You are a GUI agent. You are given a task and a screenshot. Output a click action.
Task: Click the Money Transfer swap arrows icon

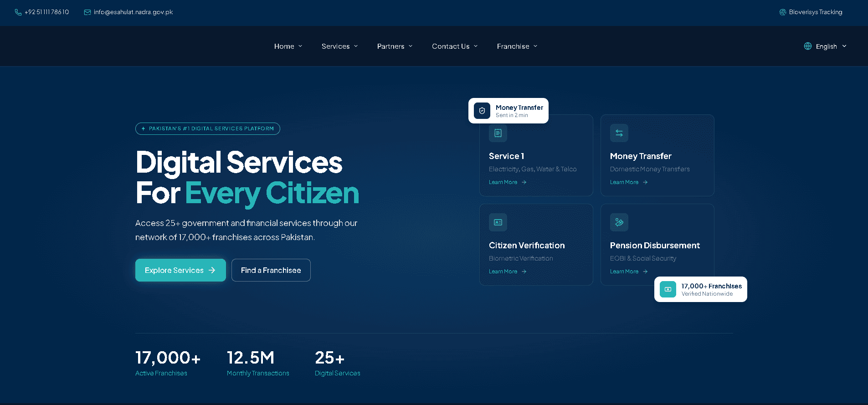(619, 133)
